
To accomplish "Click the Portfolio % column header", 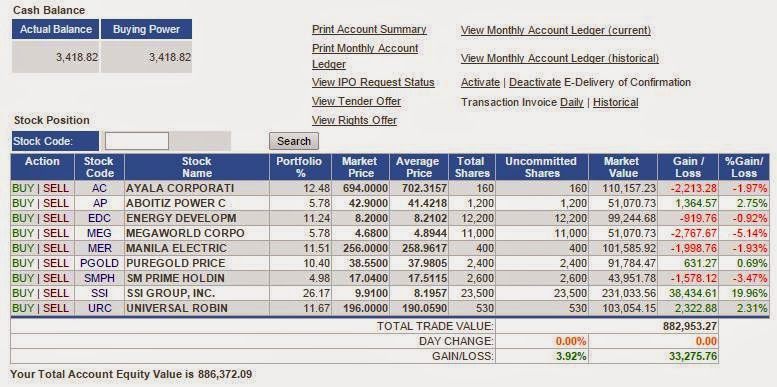I will tap(299, 167).
